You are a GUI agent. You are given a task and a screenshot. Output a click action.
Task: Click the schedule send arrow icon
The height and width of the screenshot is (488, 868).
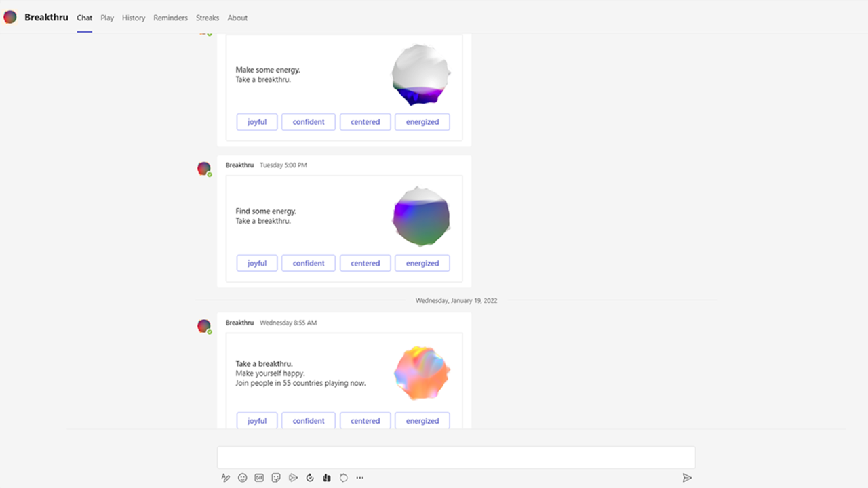293,478
